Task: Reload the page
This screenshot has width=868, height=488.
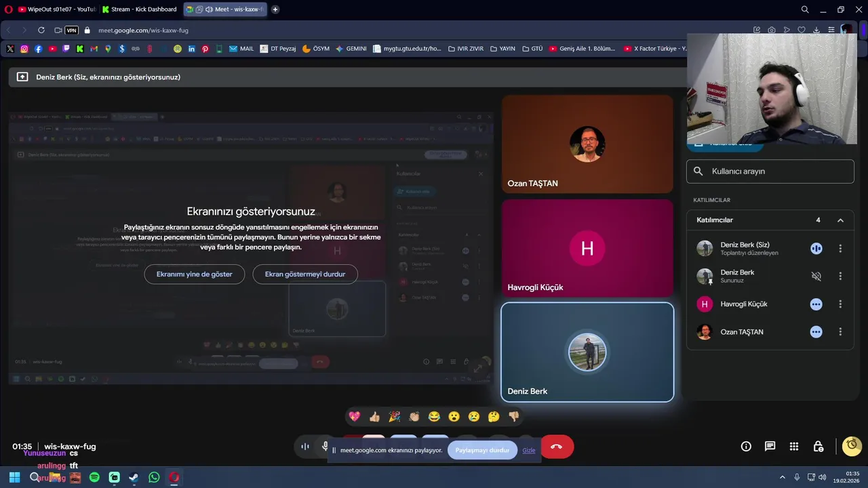Action: (41, 30)
